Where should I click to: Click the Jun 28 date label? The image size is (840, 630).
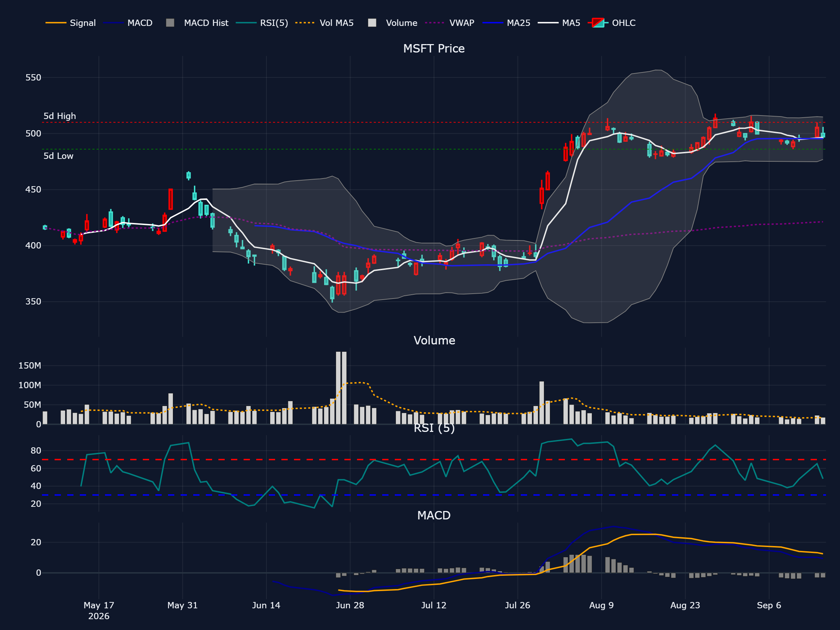click(x=350, y=605)
